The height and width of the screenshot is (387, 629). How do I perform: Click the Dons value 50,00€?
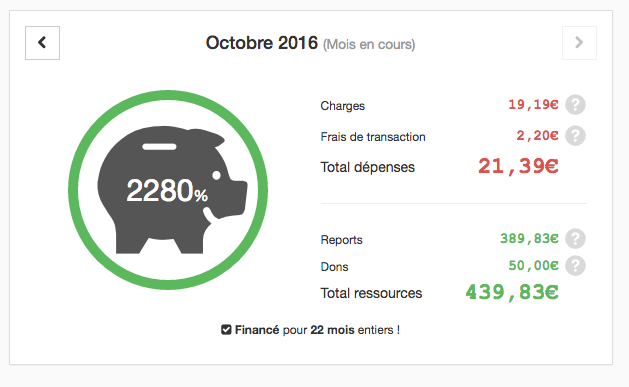point(533,266)
